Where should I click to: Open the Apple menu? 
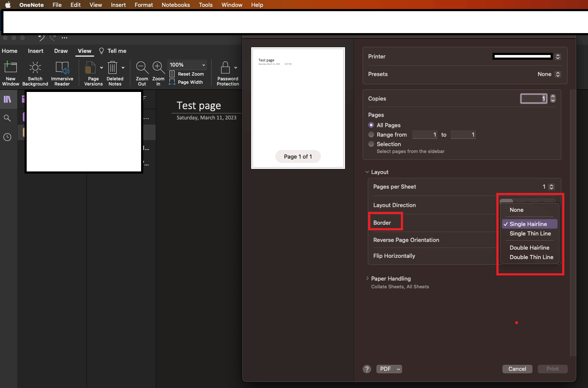[x=8, y=5]
